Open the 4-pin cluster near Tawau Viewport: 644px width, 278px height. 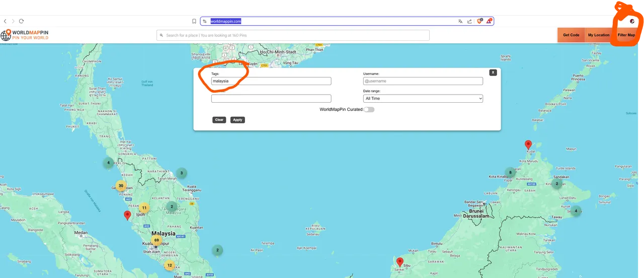tap(576, 211)
